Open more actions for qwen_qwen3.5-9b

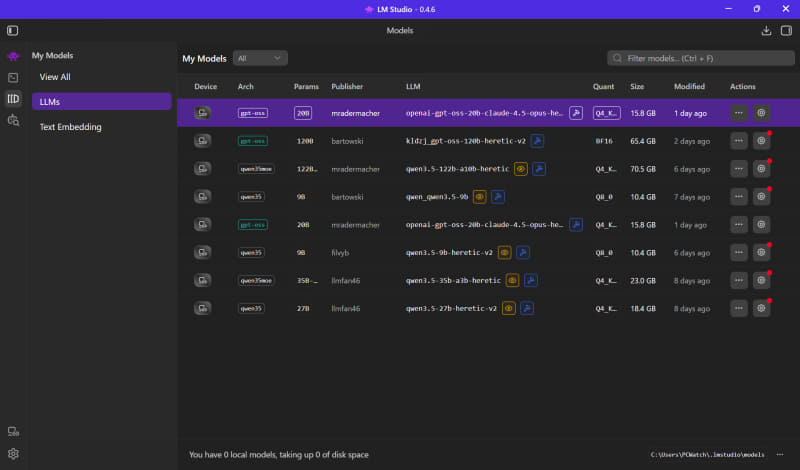click(739, 196)
